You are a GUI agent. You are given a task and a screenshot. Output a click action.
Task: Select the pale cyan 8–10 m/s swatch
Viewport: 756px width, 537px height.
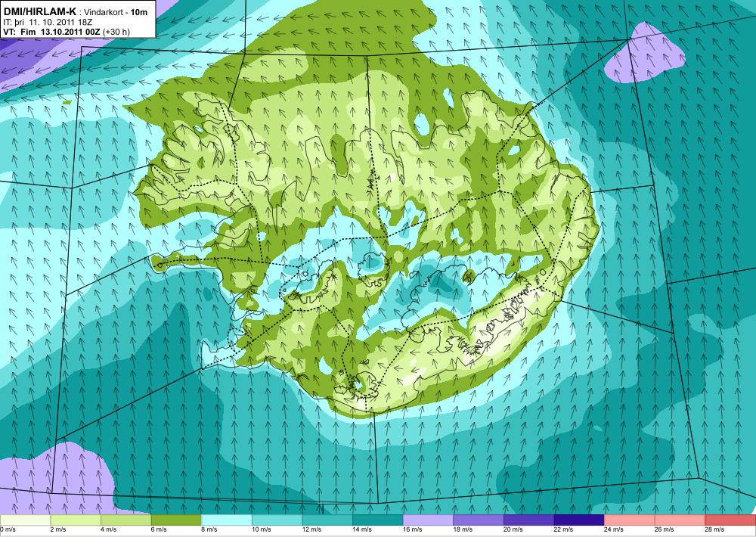pos(227,520)
